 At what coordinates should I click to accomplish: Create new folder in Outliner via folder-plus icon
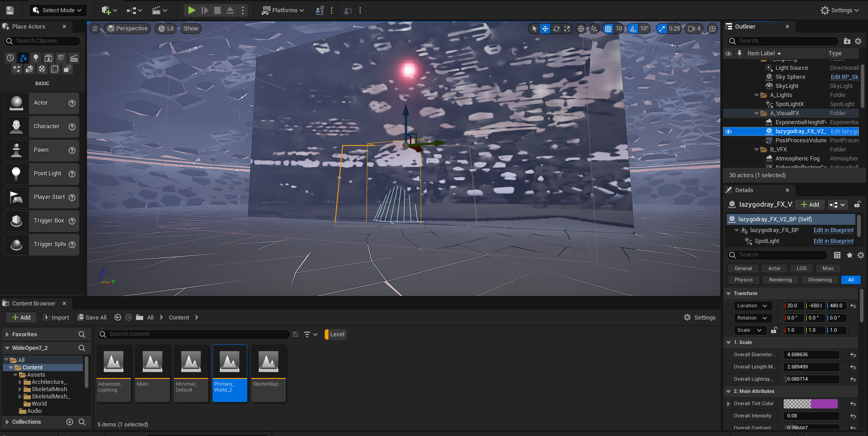847,41
